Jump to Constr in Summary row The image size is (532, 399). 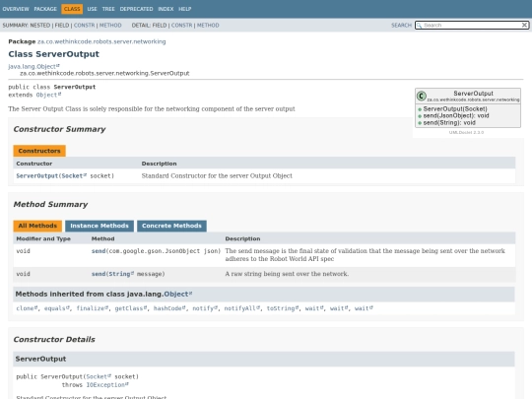point(84,25)
